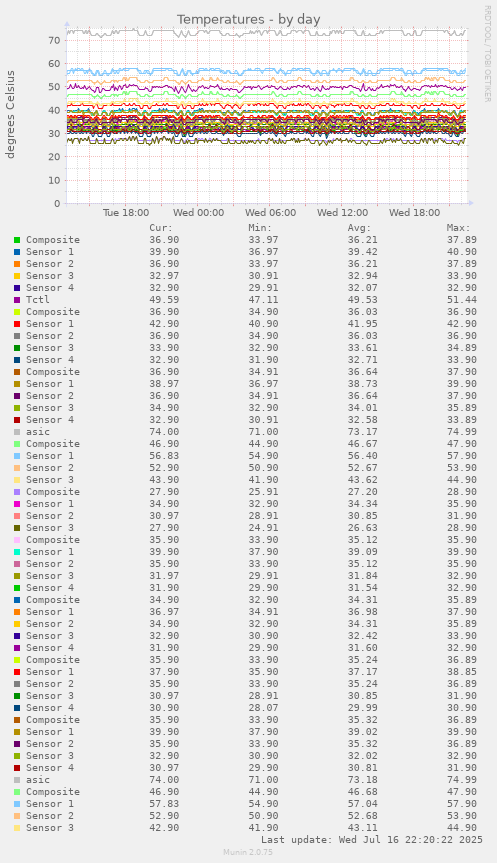This screenshot has height=863, width=497.
Task: Click the lavender swatch of Composite averaging 27.20
Action: click(x=17, y=492)
